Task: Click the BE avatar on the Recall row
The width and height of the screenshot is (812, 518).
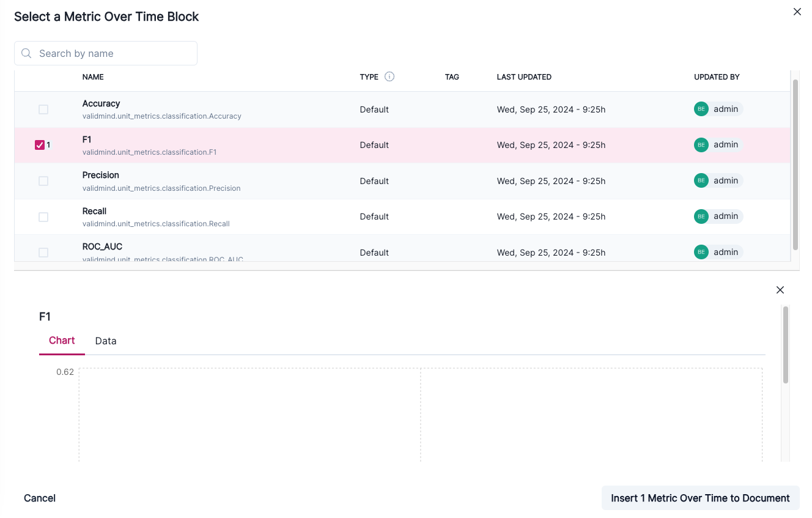Action: point(701,216)
